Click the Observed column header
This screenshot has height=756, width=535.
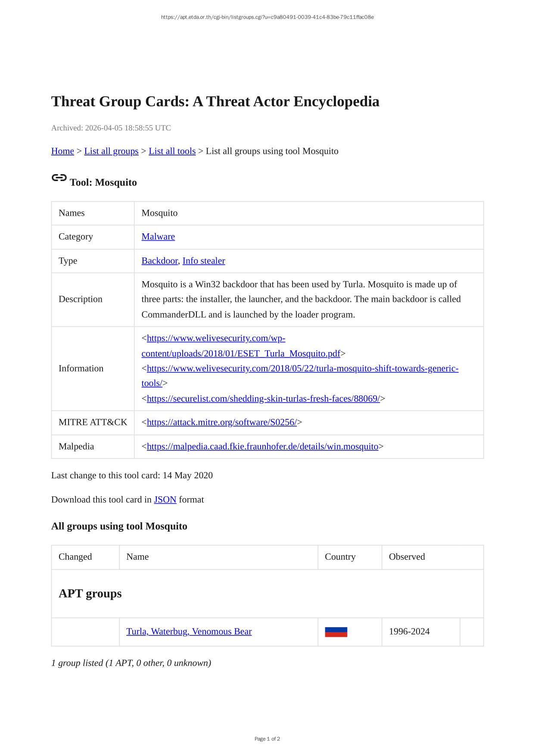pos(407,557)
